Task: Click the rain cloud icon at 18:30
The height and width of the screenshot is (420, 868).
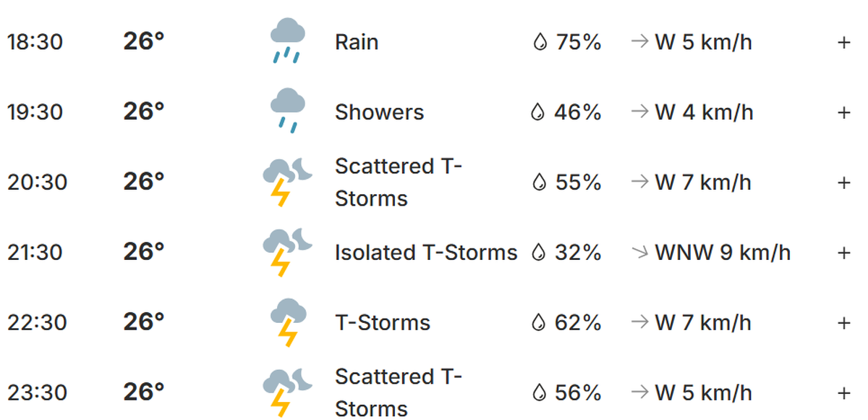Action: pyautogui.click(x=287, y=41)
